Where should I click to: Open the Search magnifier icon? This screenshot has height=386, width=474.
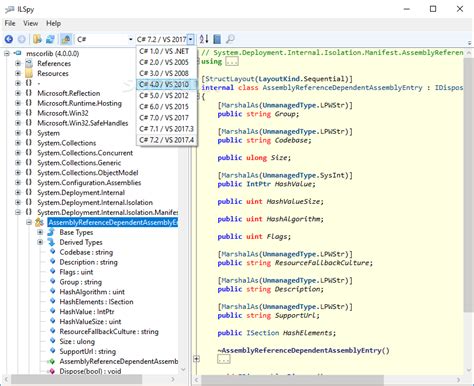point(230,39)
